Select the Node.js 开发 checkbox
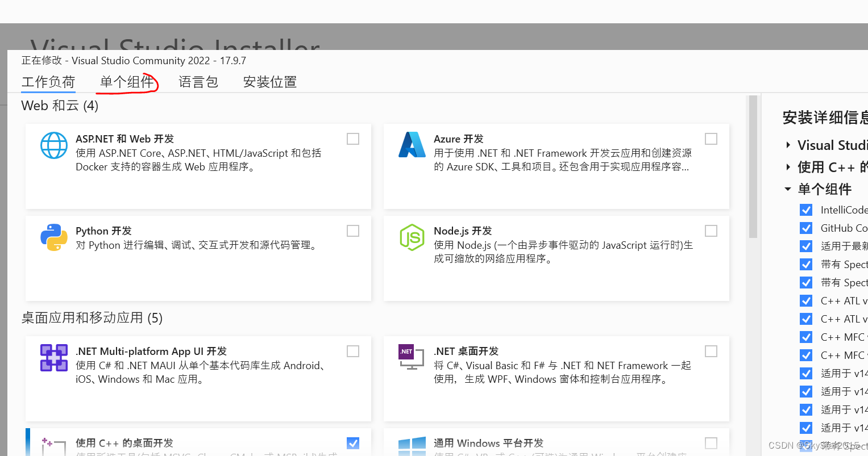868x456 pixels. (x=711, y=231)
